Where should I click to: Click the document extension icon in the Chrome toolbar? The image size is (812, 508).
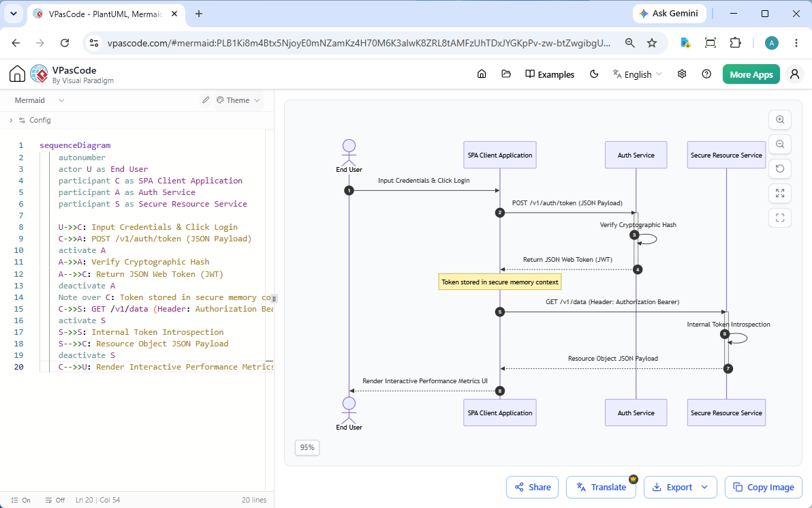pyautogui.click(x=686, y=43)
